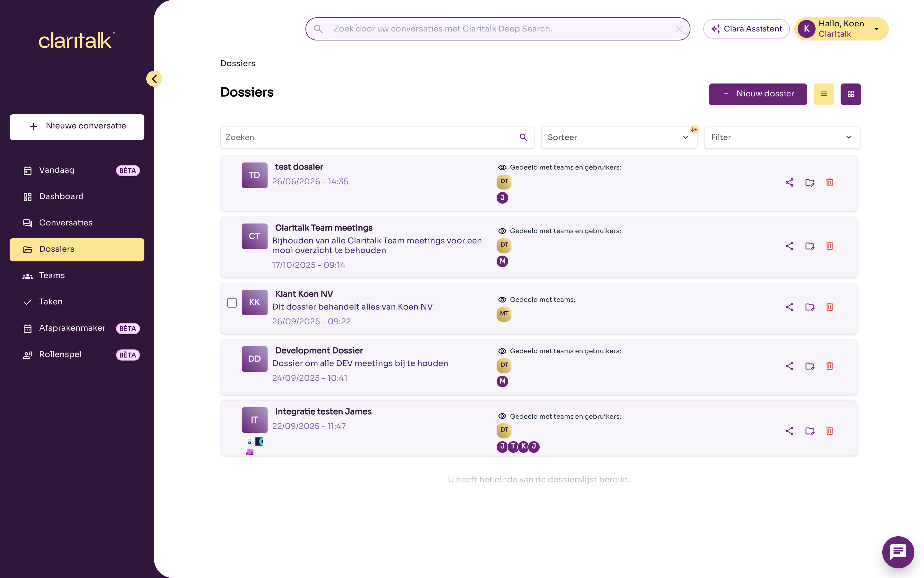924x578 pixels.
Task: Open Teams in the sidebar
Action: [x=77, y=276]
